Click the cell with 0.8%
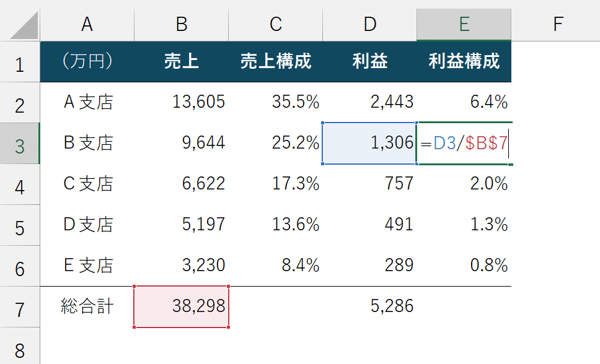 pyautogui.click(x=464, y=266)
